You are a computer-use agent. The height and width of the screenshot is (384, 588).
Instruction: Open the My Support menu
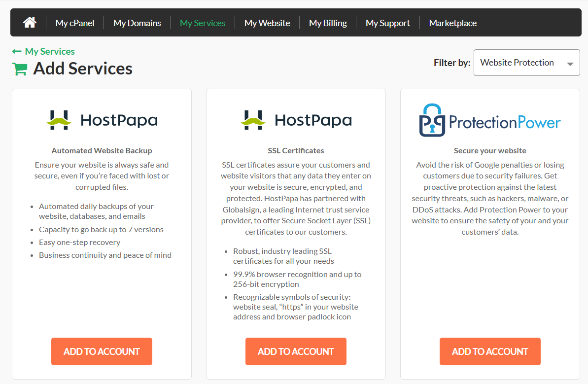coord(388,23)
